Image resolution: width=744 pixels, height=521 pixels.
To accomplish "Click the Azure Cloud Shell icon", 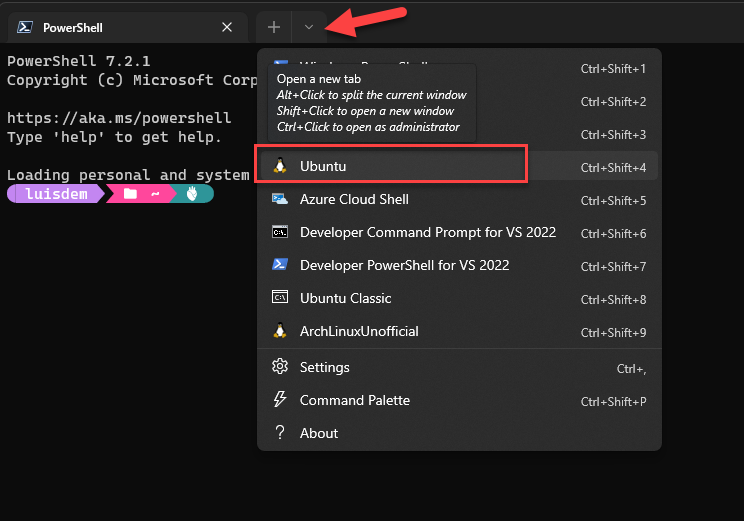I will (x=280, y=199).
